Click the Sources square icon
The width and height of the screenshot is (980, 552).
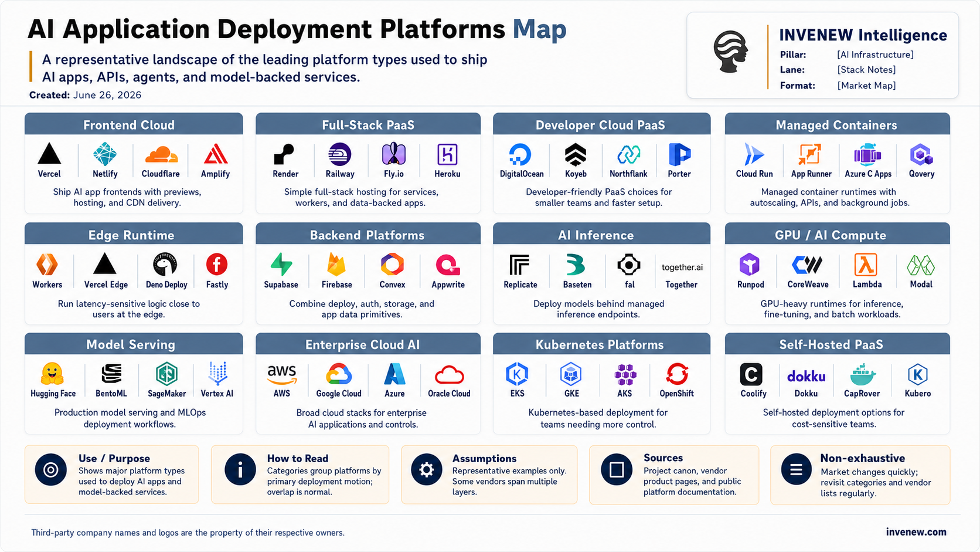coord(617,469)
